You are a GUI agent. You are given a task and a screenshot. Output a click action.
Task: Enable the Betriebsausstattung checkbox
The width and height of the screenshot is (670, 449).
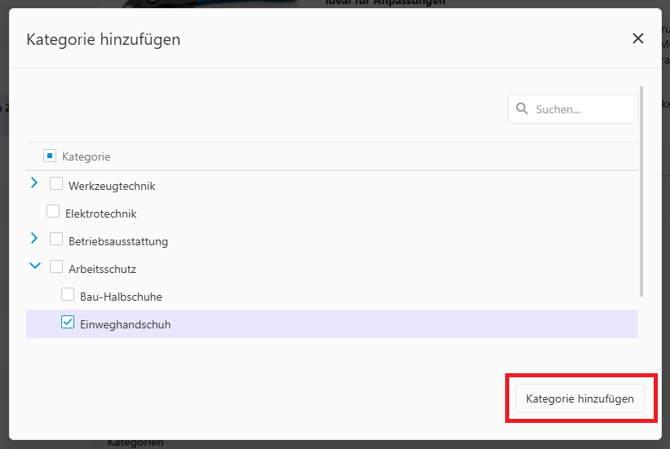56,239
